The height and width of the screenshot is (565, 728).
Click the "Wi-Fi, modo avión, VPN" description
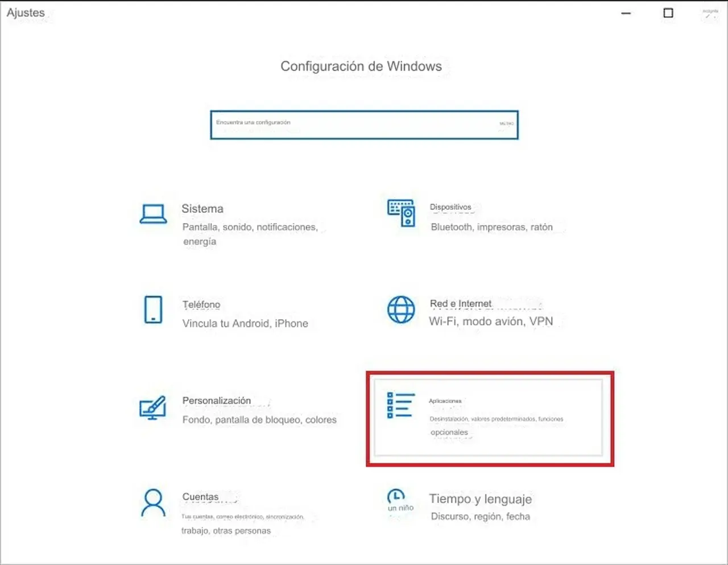point(491,321)
